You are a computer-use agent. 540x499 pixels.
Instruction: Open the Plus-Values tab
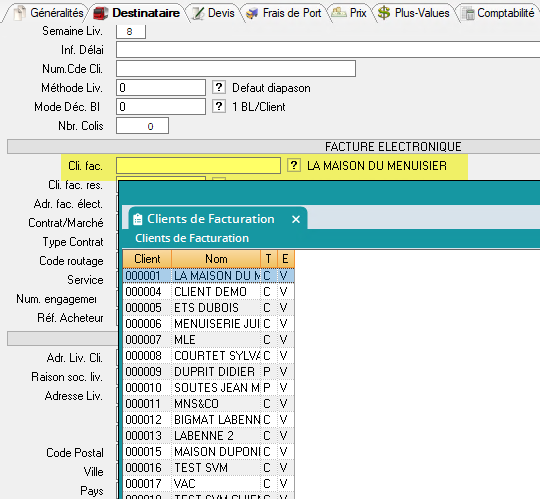pyautogui.click(x=414, y=13)
